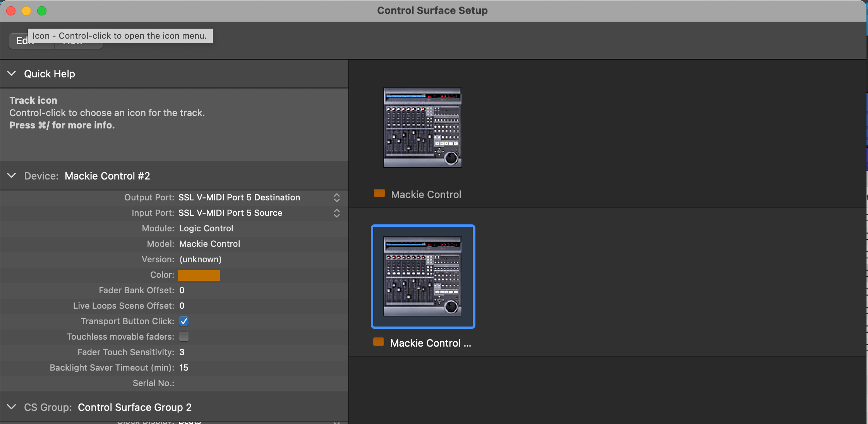Click the green zoom window button
The image size is (868, 424).
pos(42,10)
